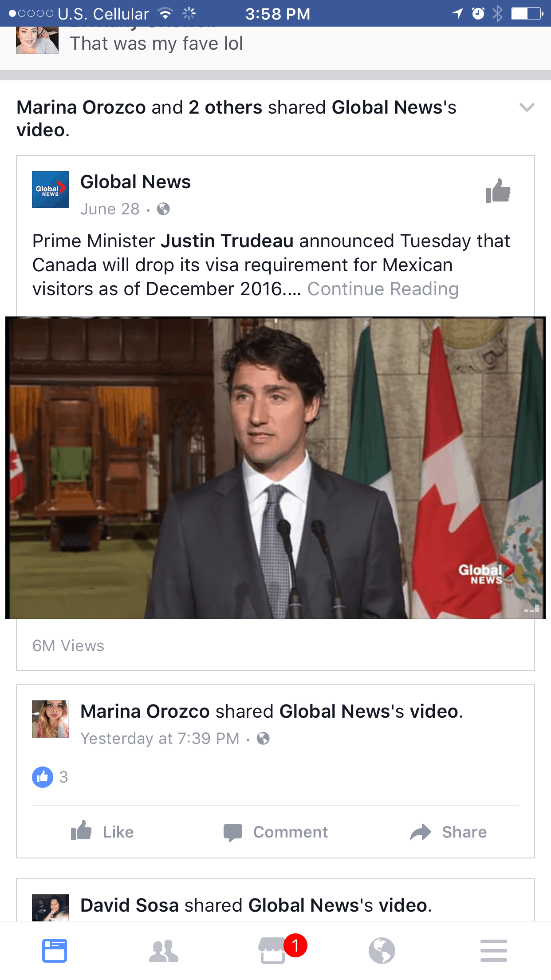This screenshot has height=980, width=551.
Task: Open the Justin Trudeau tagged name link
Action: pos(227,241)
